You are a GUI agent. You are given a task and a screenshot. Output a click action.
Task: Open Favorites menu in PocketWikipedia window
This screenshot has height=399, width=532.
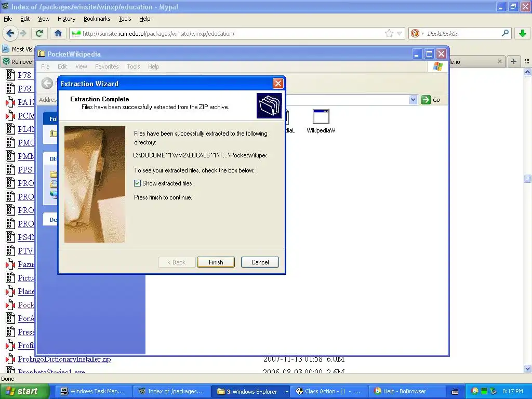point(107,66)
